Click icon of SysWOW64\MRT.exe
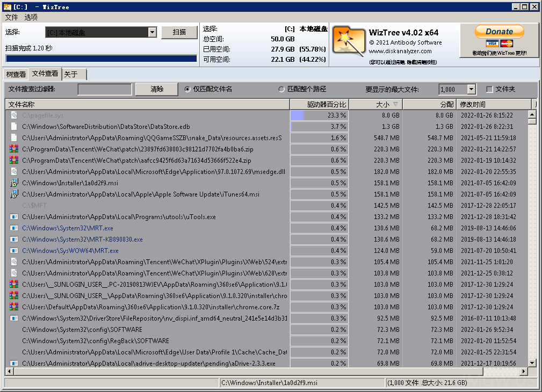 [x=14, y=251]
